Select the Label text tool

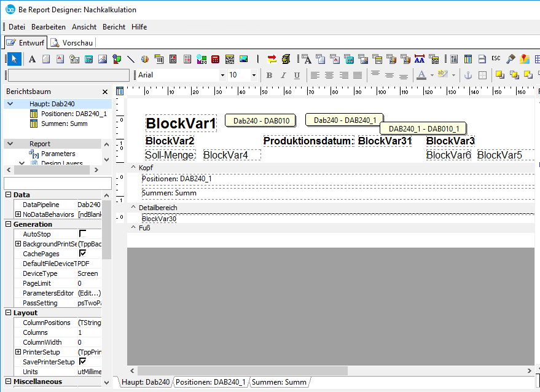point(32,59)
